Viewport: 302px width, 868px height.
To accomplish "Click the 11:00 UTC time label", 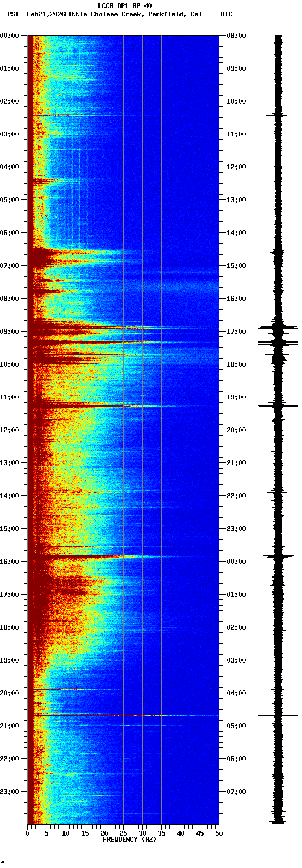I will click(x=236, y=134).
